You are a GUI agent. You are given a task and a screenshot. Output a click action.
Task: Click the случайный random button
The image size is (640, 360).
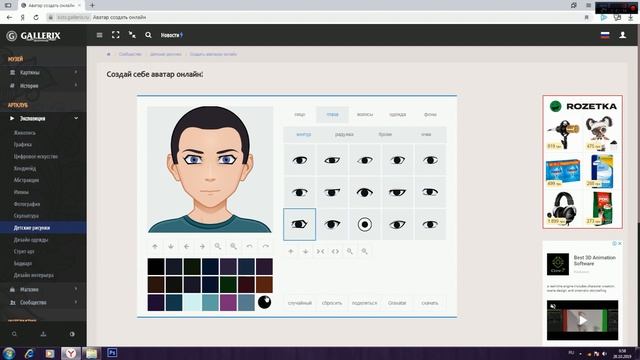pos(300,303)
